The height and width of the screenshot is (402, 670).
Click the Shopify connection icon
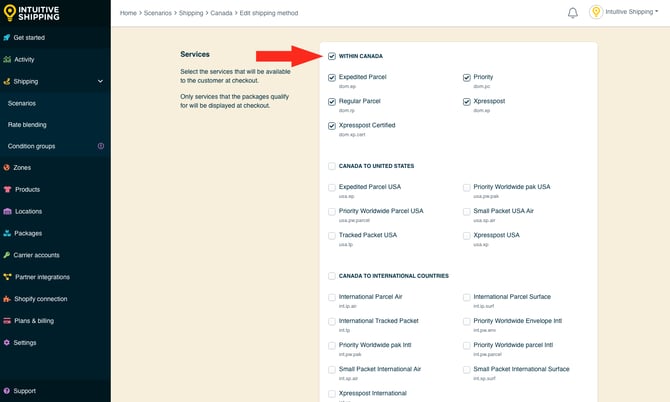coord(7,299)
